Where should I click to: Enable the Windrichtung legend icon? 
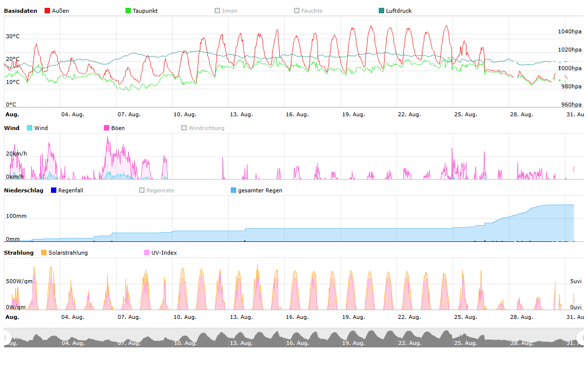184,128
